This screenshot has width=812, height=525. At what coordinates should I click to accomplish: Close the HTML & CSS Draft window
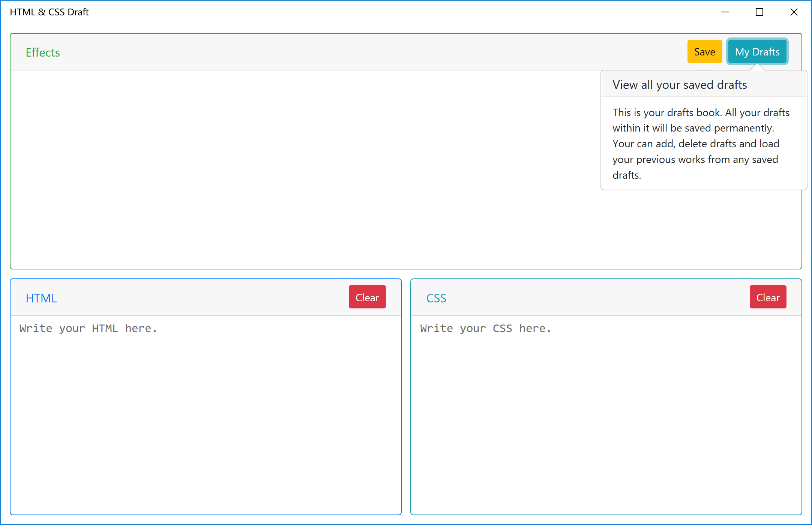(794, 12)
